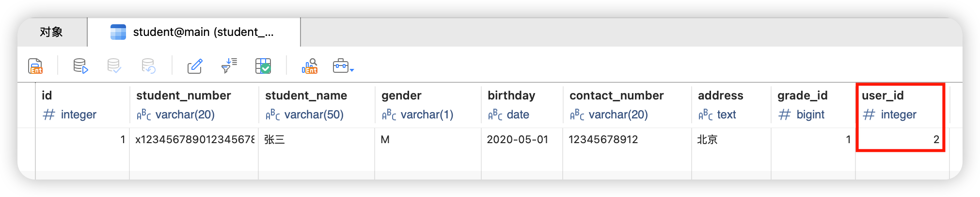
Task: Click the grade_id column header
Action: [x=802, y=96]
